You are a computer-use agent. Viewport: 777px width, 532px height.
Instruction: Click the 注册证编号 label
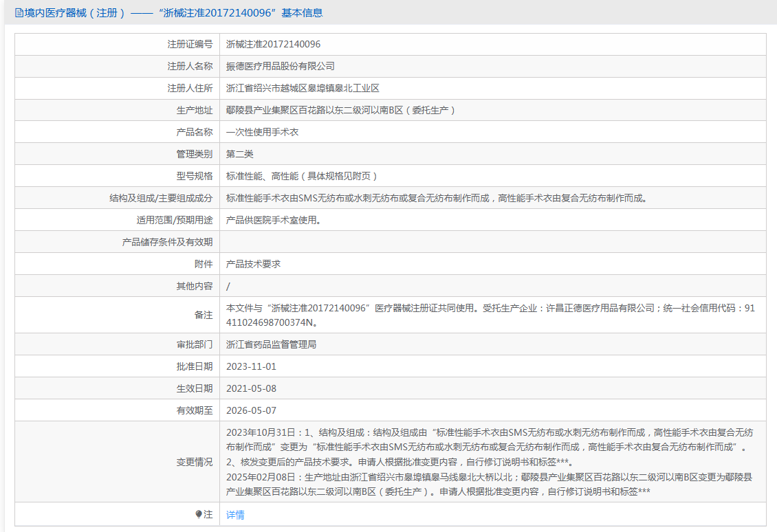tap(190, 44)
